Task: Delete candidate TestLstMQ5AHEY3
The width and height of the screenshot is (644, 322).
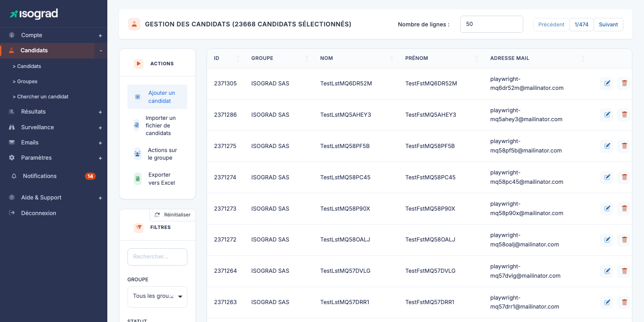Action: click(624, 114)
